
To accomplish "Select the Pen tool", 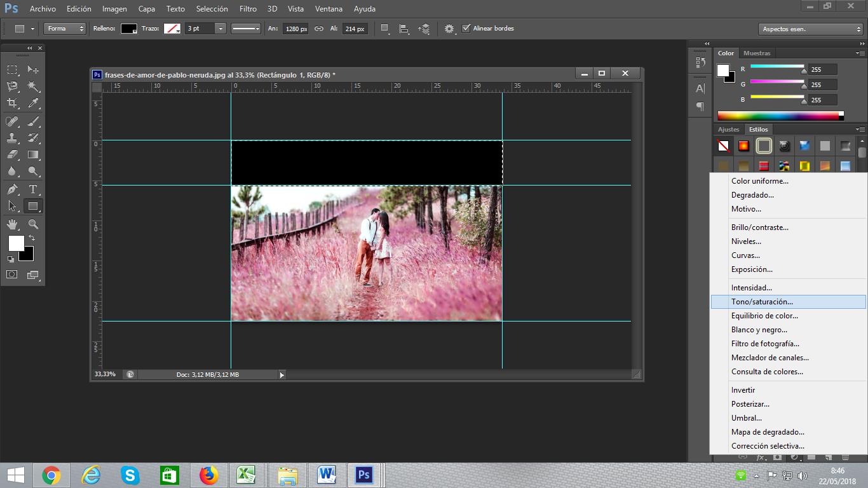I will click(12, 189).
